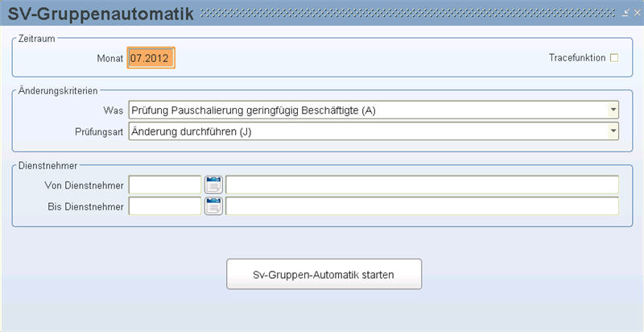Click the Bis Dienstnehmer number field

[165, 206]
